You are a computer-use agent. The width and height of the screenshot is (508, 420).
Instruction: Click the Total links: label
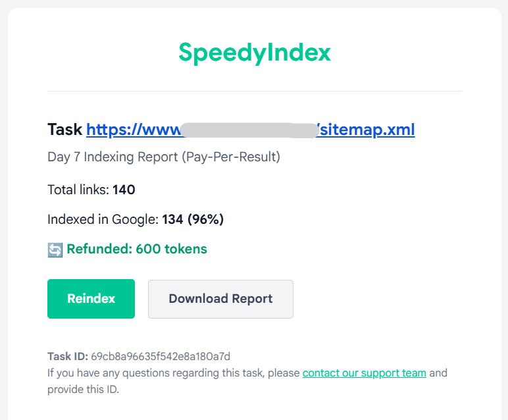click(x=78, y=190)
